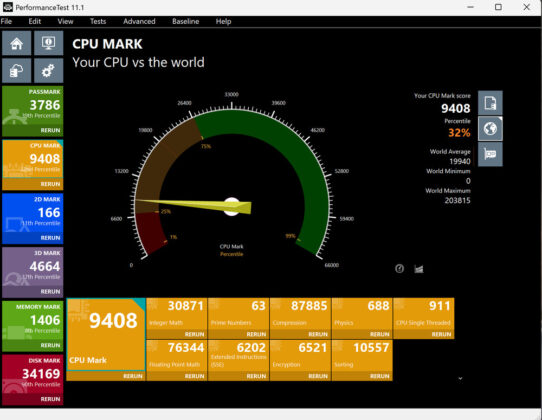Select the Compression result tile
This screenshot has height=420, width=542.
point(300,318)
